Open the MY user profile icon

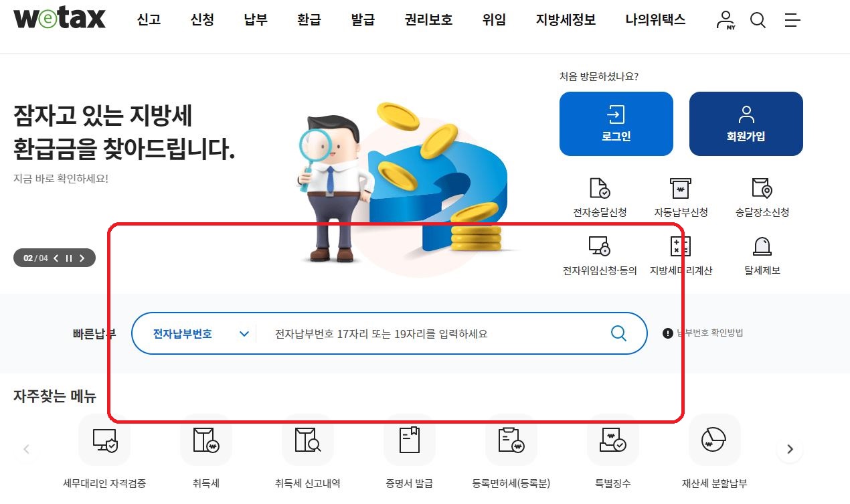tap(726, 20)
